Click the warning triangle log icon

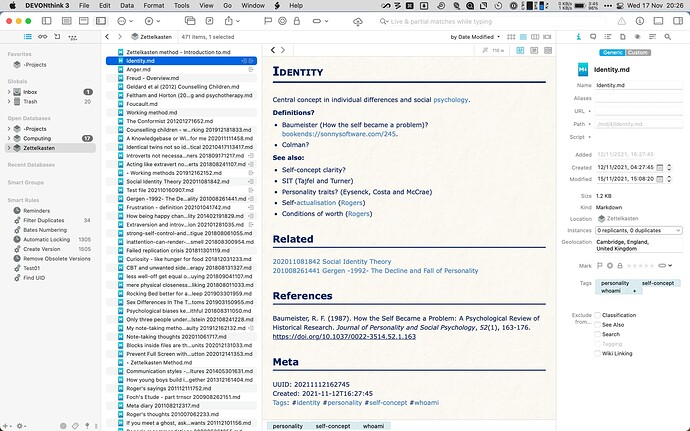click(621, 21)
